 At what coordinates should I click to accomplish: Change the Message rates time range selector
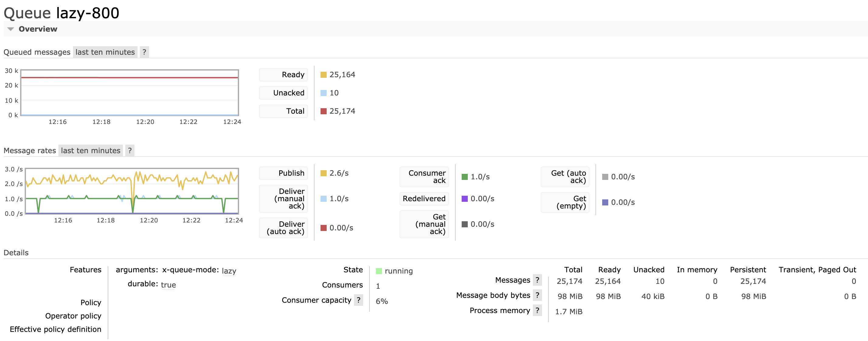90,150
